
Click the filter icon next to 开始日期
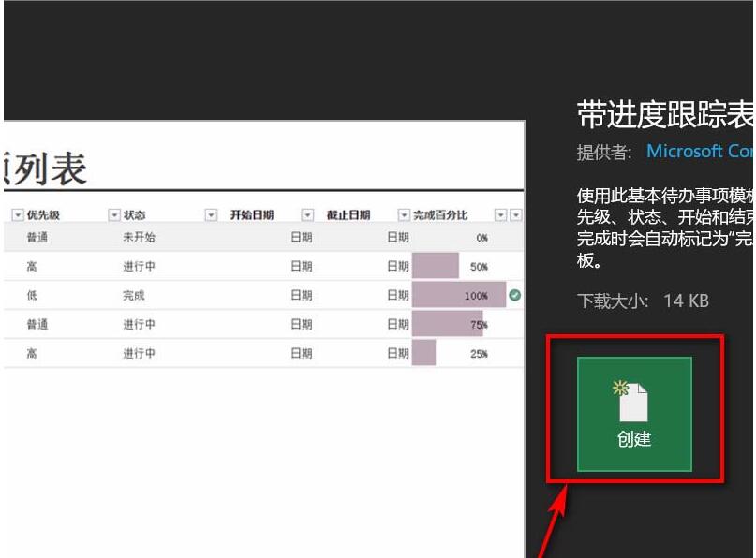[x=210, y=213]
